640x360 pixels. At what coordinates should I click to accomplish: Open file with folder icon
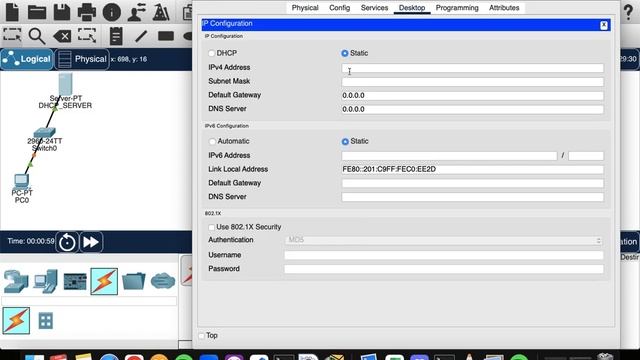point(37,12)
